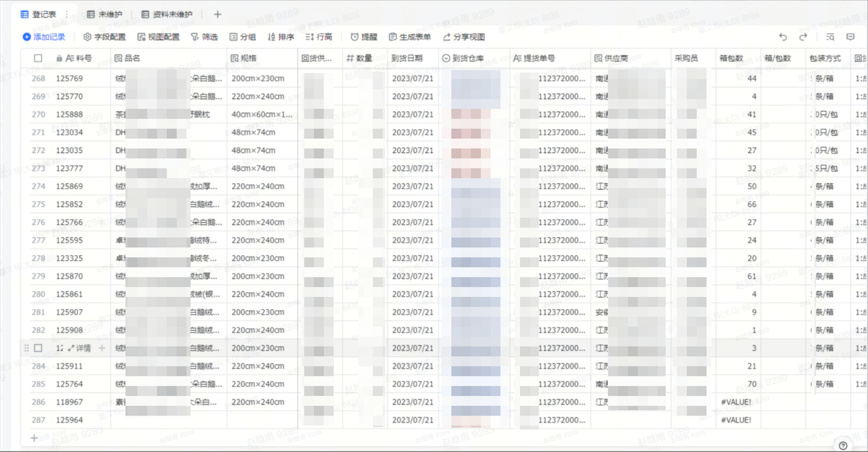Click the redo arrow icon
868x452 pixels.
click(x=803, y=37)
